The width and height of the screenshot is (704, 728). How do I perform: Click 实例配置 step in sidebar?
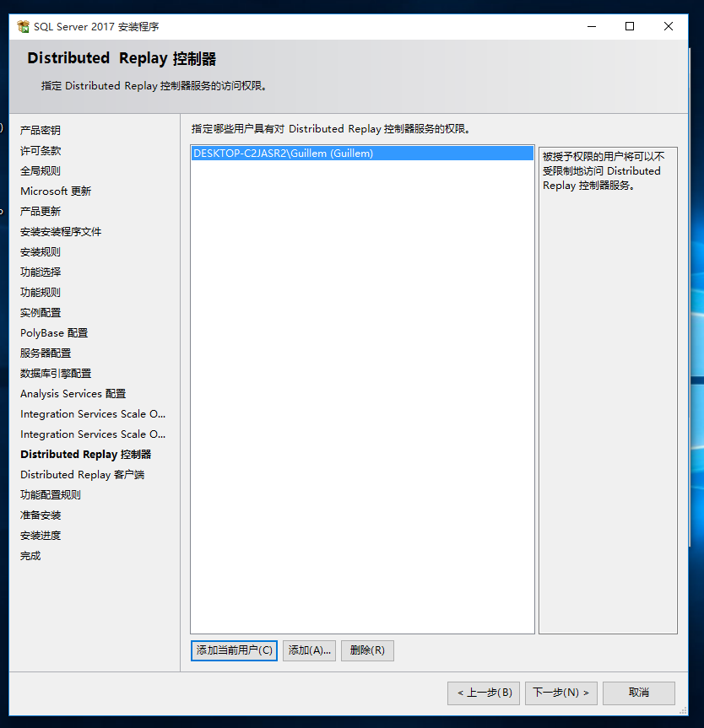41,313
